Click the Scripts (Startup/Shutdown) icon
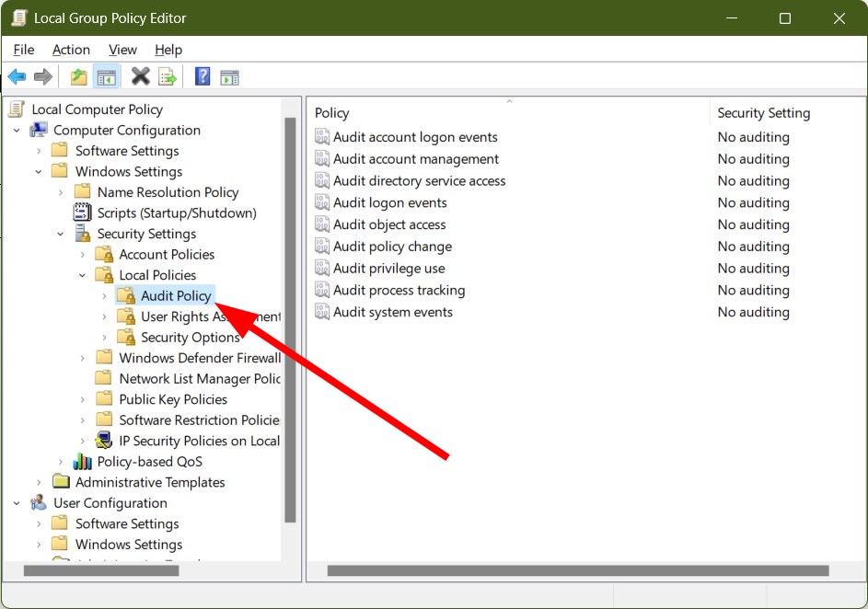868x609 pixels. pyautogui.click(x=83, y=213)
